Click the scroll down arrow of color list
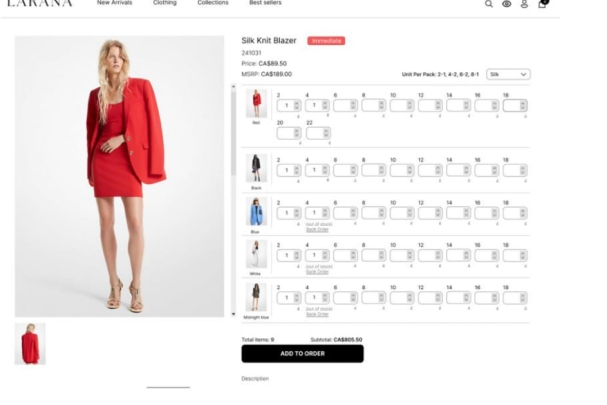The height and width of the screenshot is (405, 607). click(233, 314)
